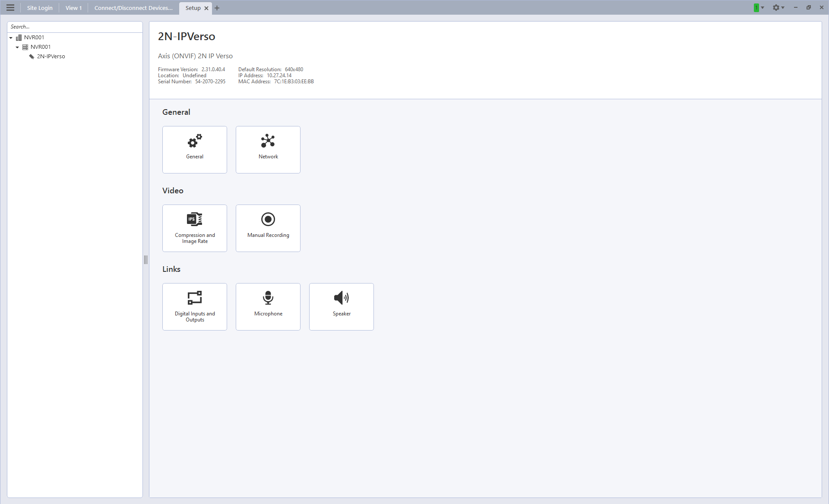This screenshot has height=504, width=829.
Task: Open Digital Inputs and Outputs tile
Action: [x=194, y=306]
